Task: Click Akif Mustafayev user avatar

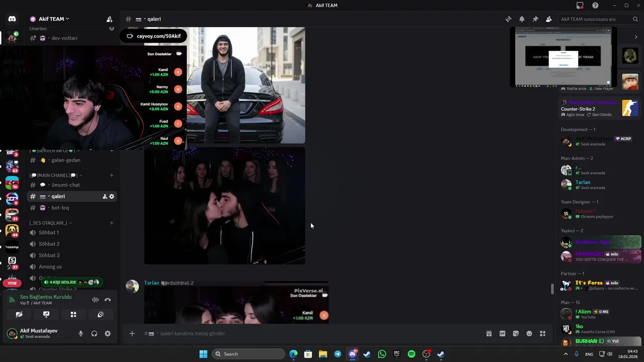Action: click(12, 333)
